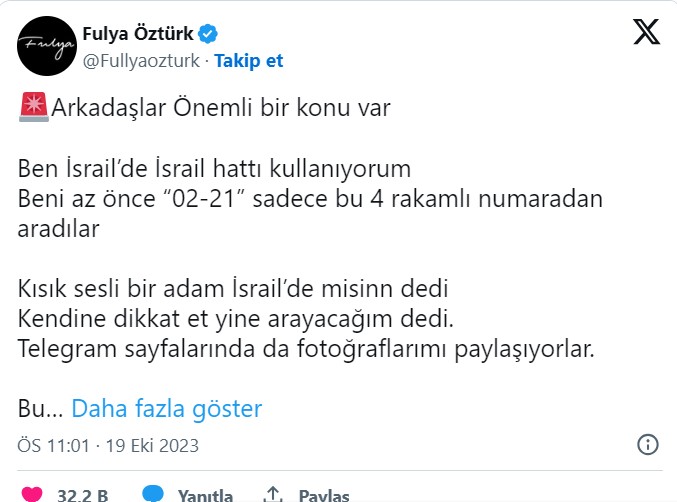This screenshot has height=502, width=677.
Task: Click the "Kısık sesli bir adam" line
Action: (x=232, y=288)
